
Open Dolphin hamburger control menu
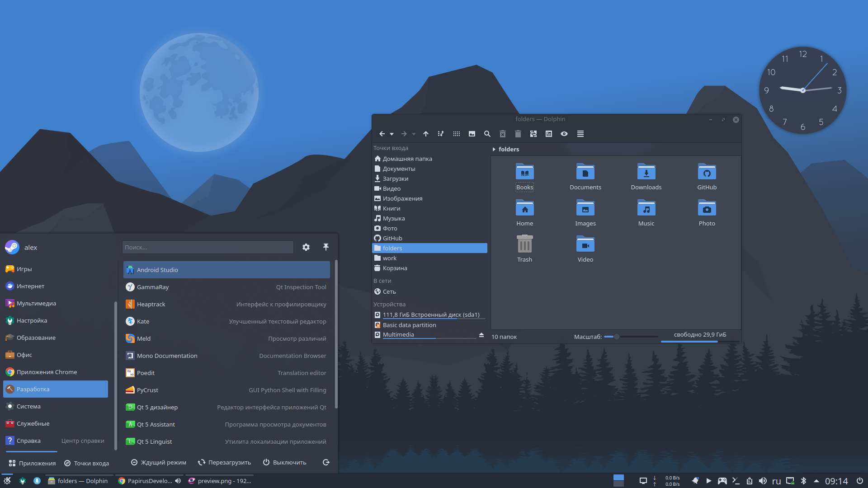[580, 134]
